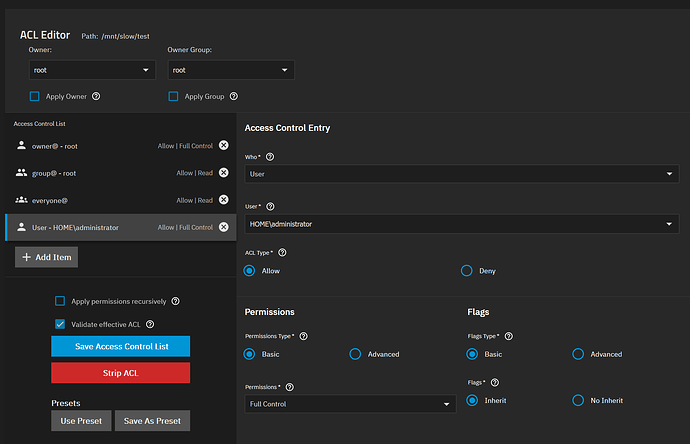Viewport: 690px width, 444px height.
Task: Show help for Permissions Type
Action: pos(304,336)
